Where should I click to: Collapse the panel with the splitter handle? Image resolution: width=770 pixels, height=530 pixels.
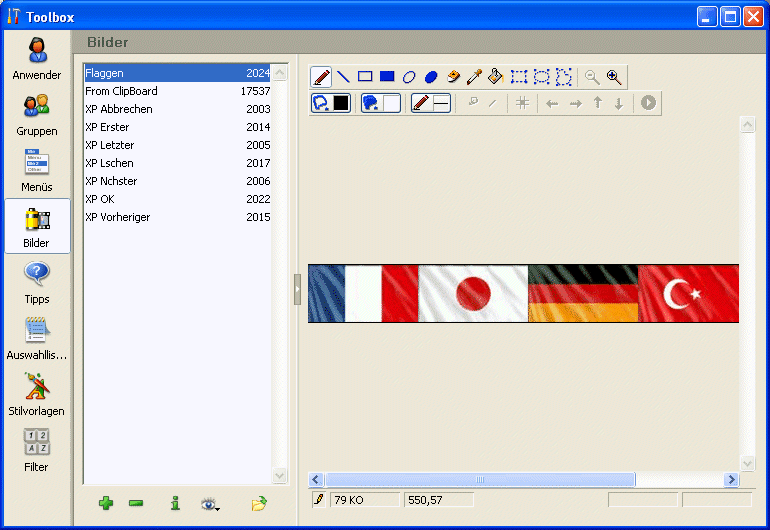pyautogui.click(x=297, y=289)
